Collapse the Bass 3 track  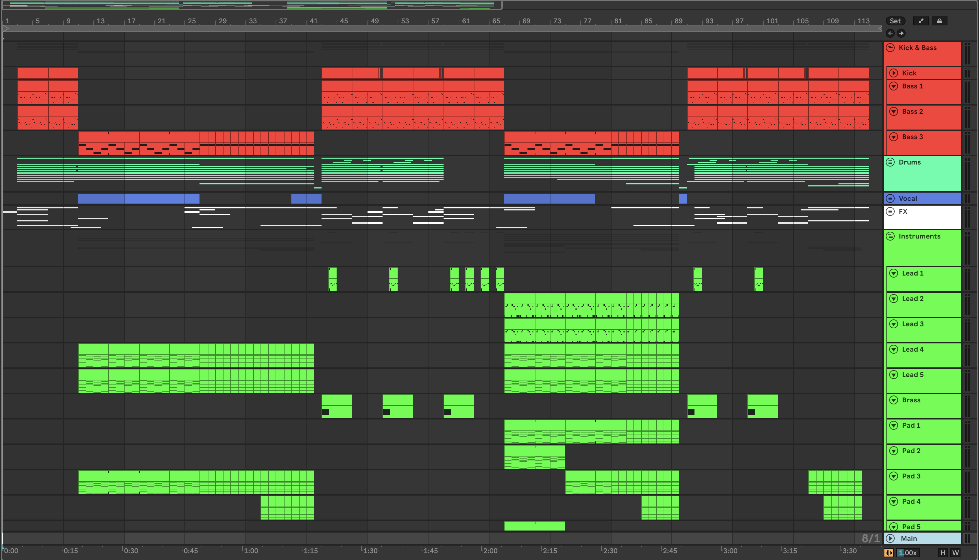(x=894, y=137)
